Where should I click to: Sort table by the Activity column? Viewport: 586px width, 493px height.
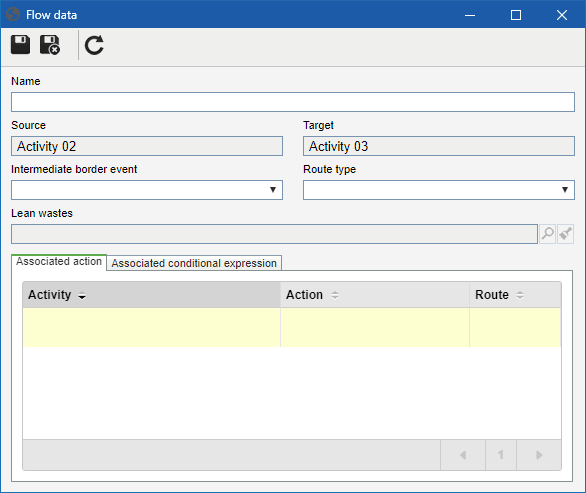coord(151,295)
